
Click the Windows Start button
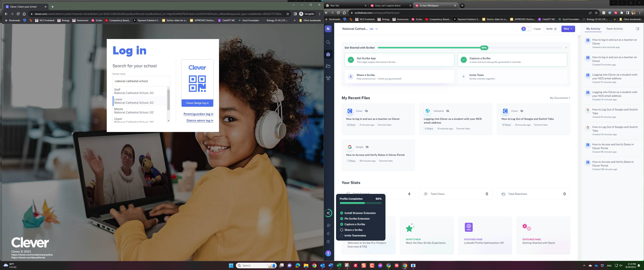coord(231,265)
